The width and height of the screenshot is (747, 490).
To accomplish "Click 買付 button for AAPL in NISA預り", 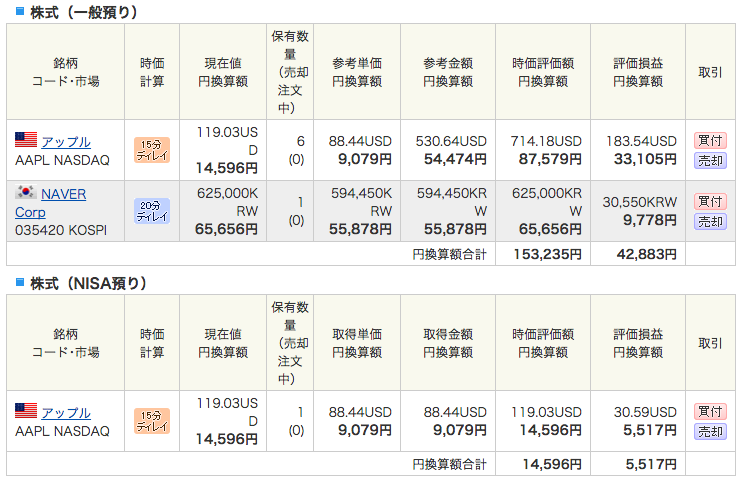I will pos(710,411).
